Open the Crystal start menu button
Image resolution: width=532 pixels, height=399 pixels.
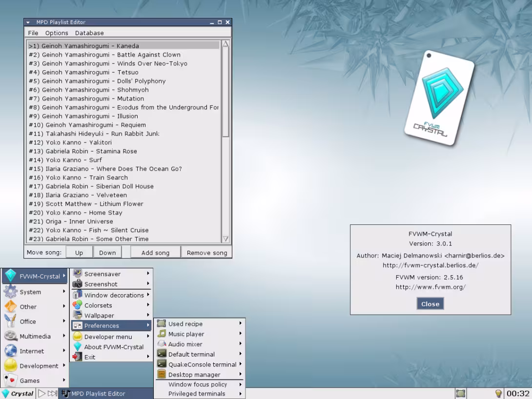point(18,393)
